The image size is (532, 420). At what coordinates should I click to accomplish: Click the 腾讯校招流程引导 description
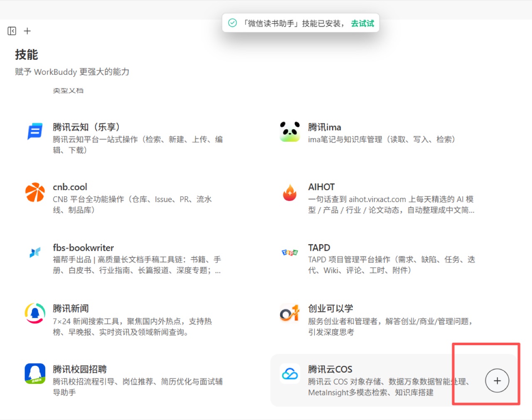pos(138,387)
